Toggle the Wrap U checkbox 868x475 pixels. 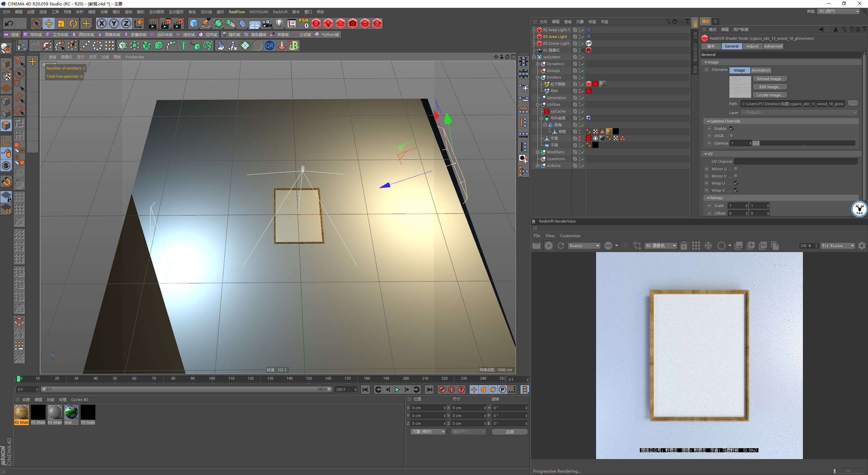pyautogui.click(x=736, y=183)
